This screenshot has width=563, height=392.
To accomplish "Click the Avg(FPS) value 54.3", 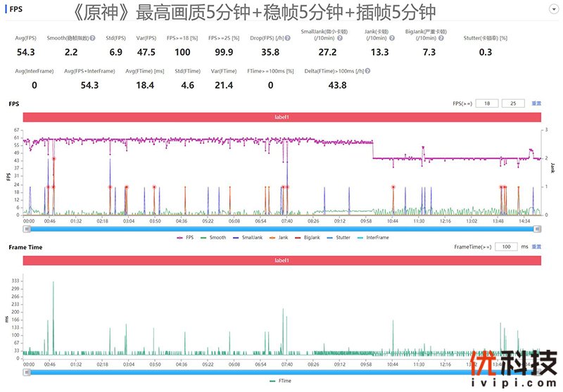I will 26,52.
